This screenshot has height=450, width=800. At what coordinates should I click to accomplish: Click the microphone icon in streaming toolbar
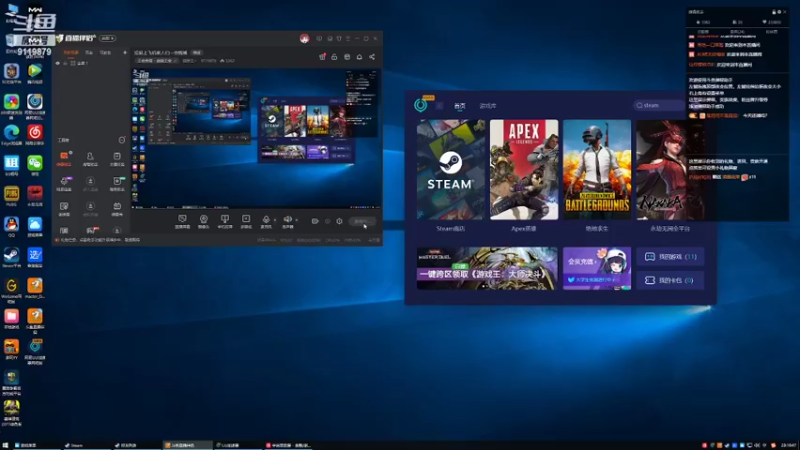(266, 221)
